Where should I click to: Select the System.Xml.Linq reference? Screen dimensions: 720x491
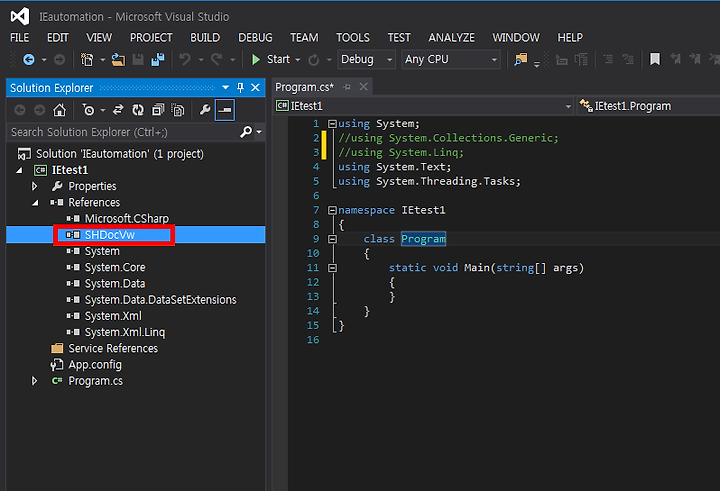[125, 332]
